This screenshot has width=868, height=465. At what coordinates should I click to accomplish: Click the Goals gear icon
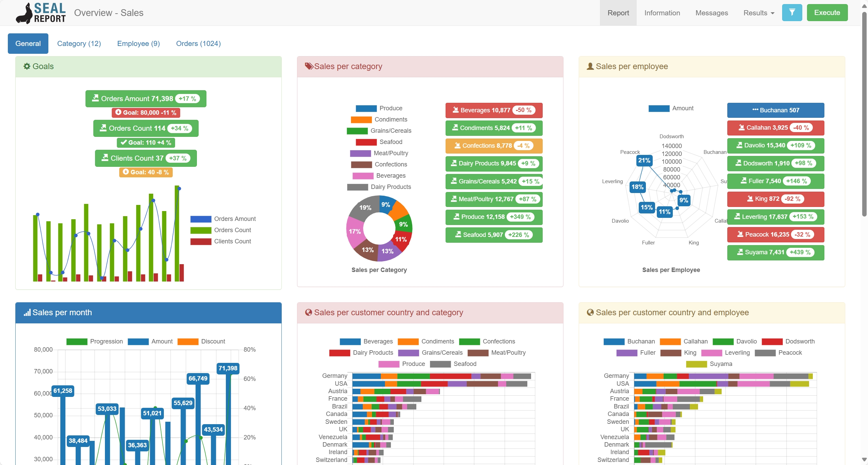pyautogui.click(x=27, y=66)
